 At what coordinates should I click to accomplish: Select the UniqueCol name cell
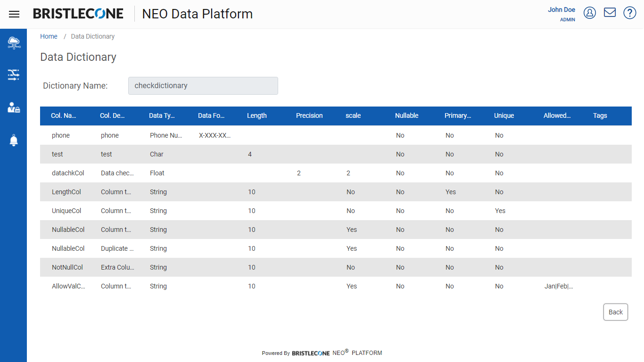(66, 211)
